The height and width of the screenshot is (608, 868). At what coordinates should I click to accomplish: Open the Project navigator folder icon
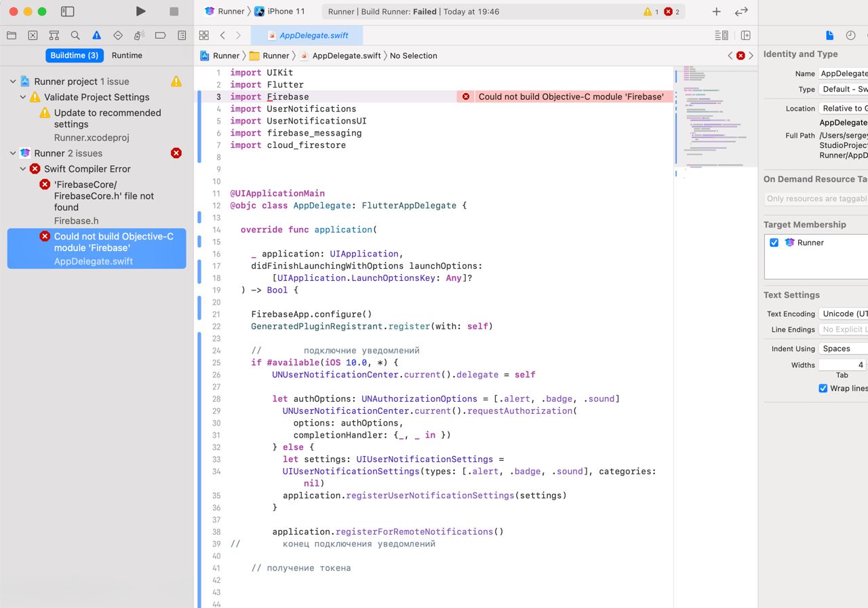point(12,35)
